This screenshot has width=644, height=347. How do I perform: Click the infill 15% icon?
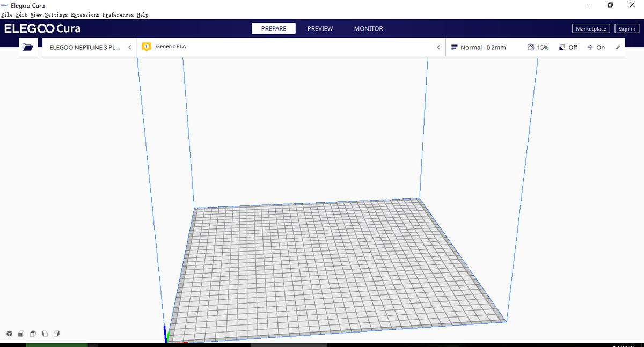pos(531,47)
